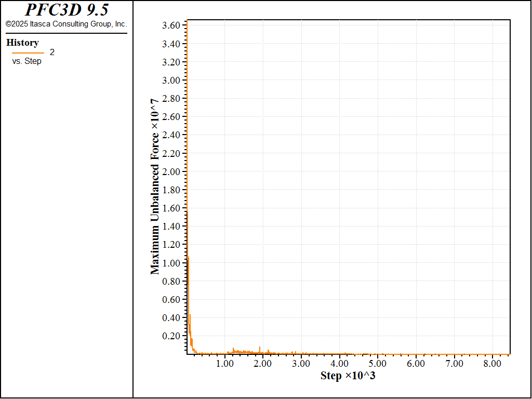Screen dimensions: 532x399
Task: Click the Maximum Unbalanced Force axis title
Action: click(155, 187)
